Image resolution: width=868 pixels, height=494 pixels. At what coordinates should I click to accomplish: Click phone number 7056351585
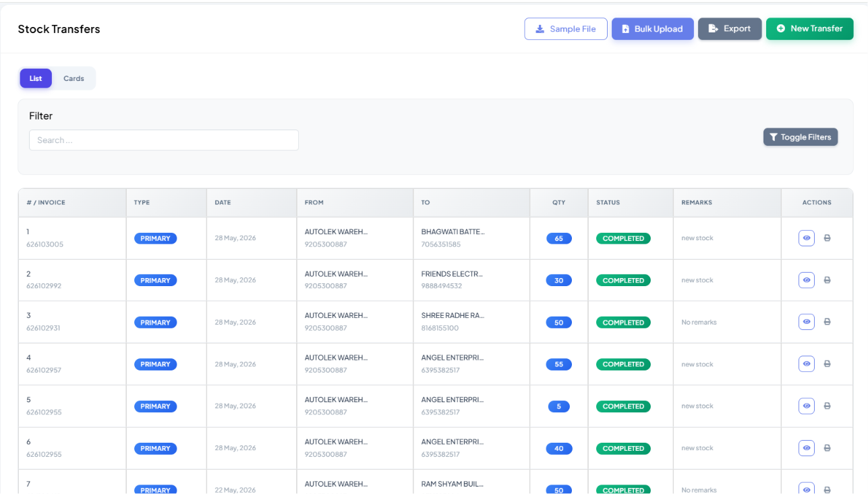pyautogui.click(x=440, y=244)
